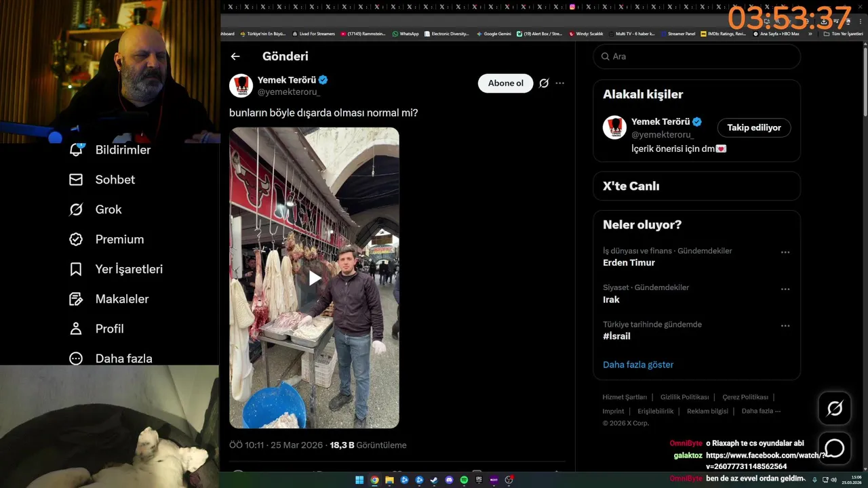The width and height of the screenshot is (868, 488).
Task: Expand footer Daha fazla menu
Action: [x=761, y=411]
